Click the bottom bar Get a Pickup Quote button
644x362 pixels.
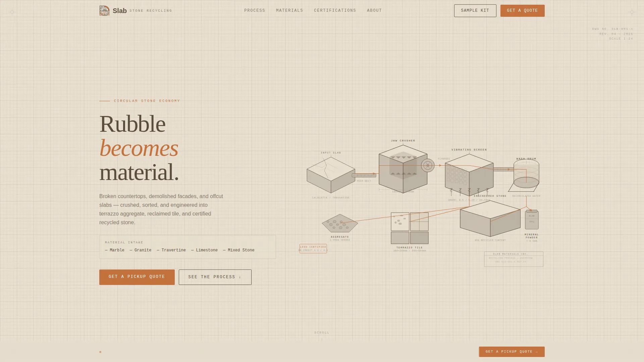[x=512, y=352]
